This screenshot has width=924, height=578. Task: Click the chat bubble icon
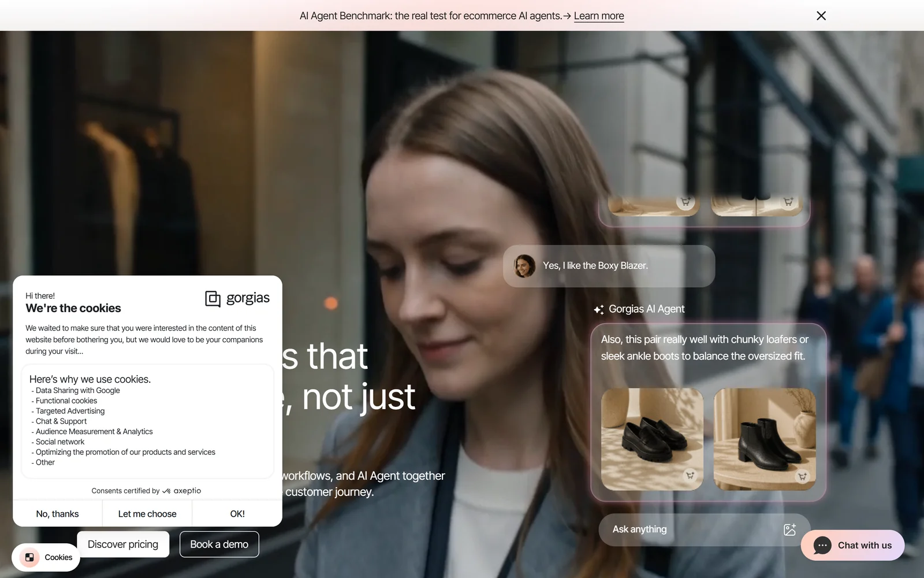tap(822, 545)
